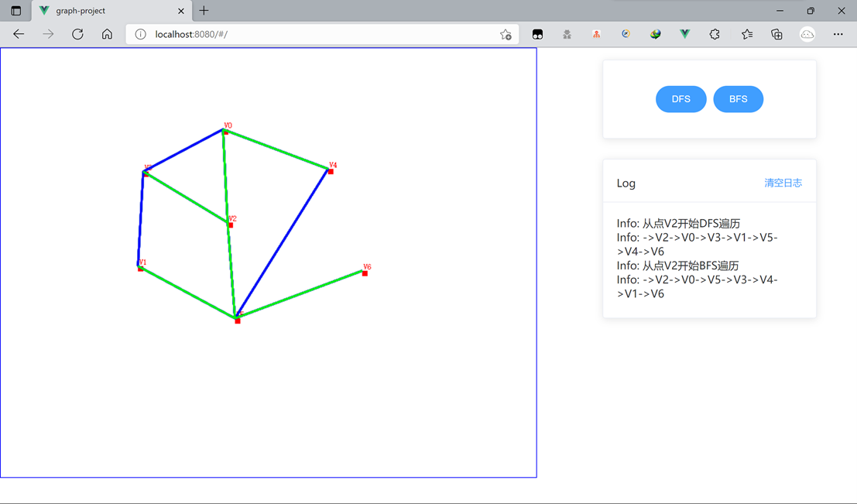
Task: Open the browser profile avatar
Action: pyautogui.click(x=807, y=34)
